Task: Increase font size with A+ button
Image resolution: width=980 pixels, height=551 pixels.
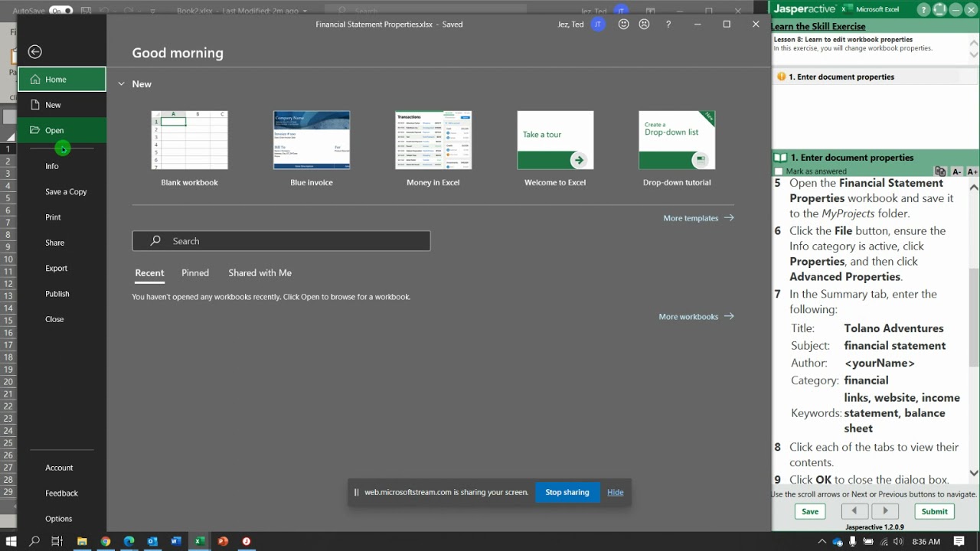Action: click(971, 171)
